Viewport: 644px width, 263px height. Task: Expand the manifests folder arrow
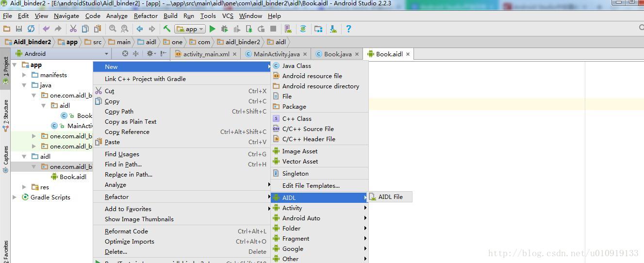pyautogui.click(x=24, y=75)
